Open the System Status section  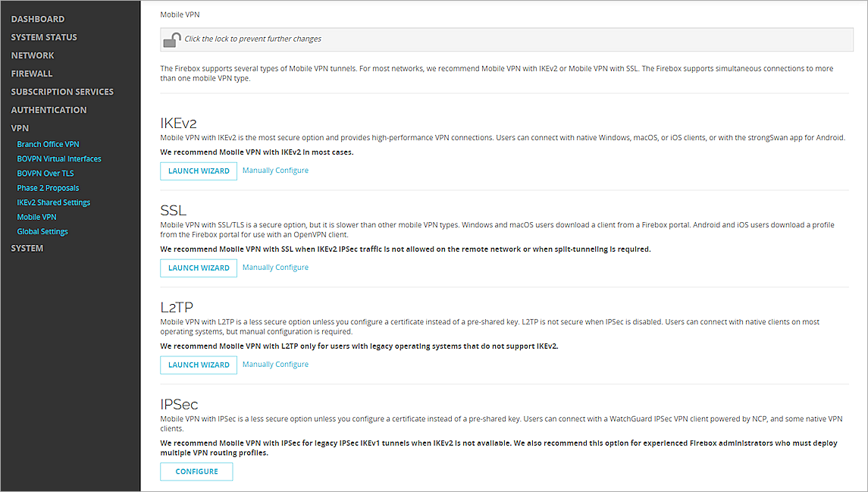coord(44,37)
